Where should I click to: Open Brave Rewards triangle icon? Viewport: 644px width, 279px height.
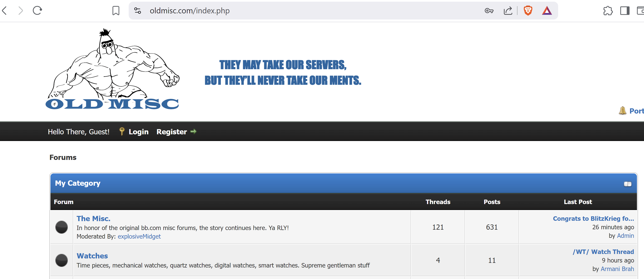[x=547, y=11]
